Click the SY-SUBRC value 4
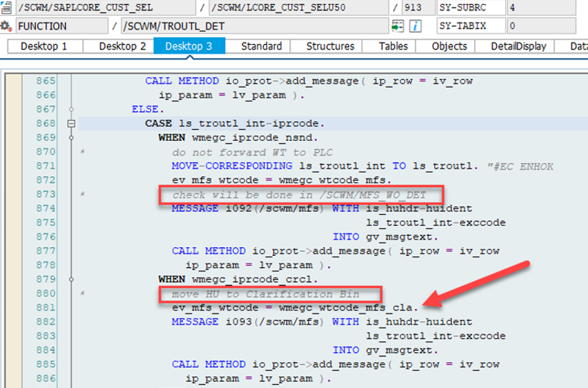The image size is (588, 388). pos(541,7)
